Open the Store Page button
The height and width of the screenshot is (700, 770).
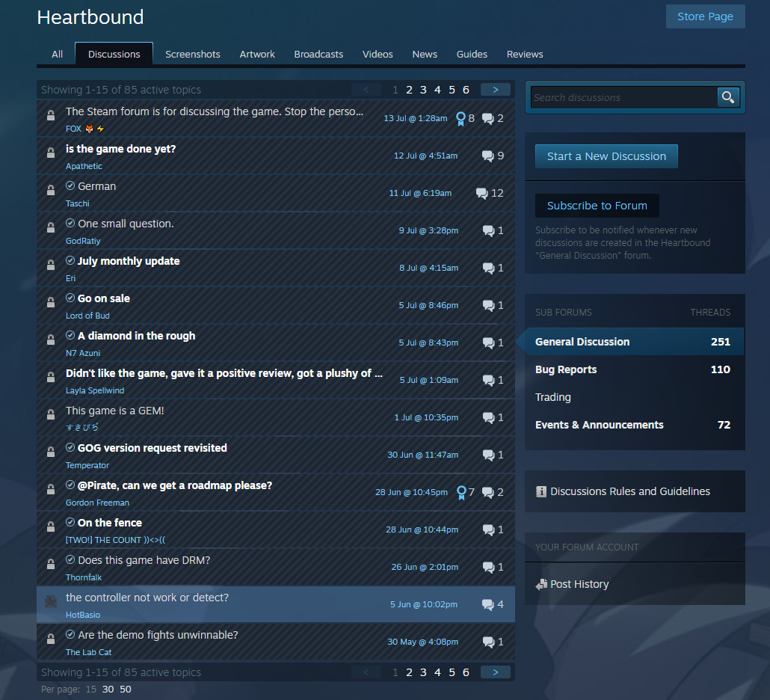coord(705,16)
